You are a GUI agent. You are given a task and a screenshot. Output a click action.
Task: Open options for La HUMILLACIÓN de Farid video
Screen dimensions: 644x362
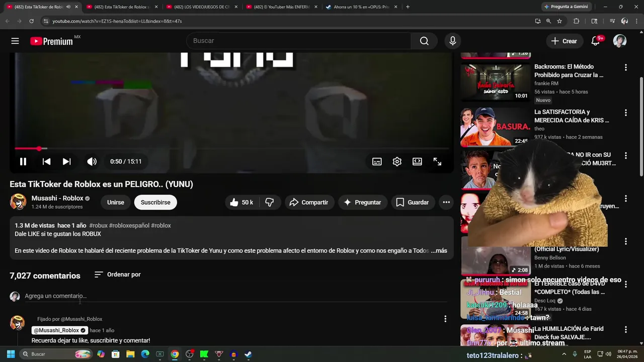pos(626,330)
